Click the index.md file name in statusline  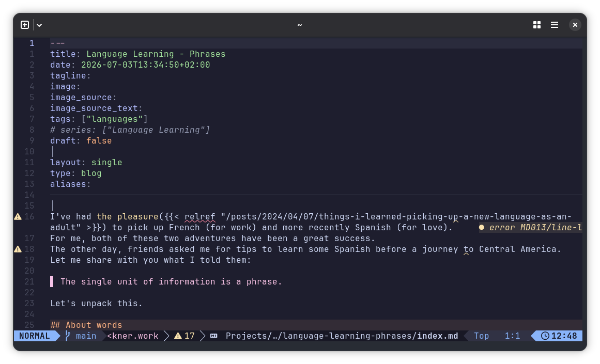coord(437,336)
